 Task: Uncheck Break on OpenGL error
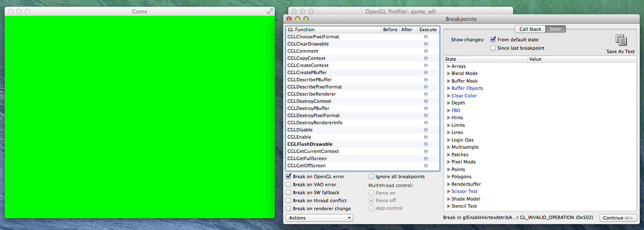point(289,177)
